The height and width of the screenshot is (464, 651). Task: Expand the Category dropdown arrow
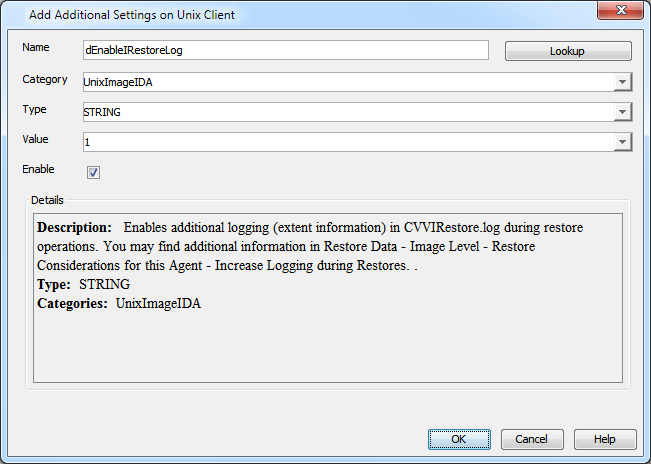coord(622,82)
